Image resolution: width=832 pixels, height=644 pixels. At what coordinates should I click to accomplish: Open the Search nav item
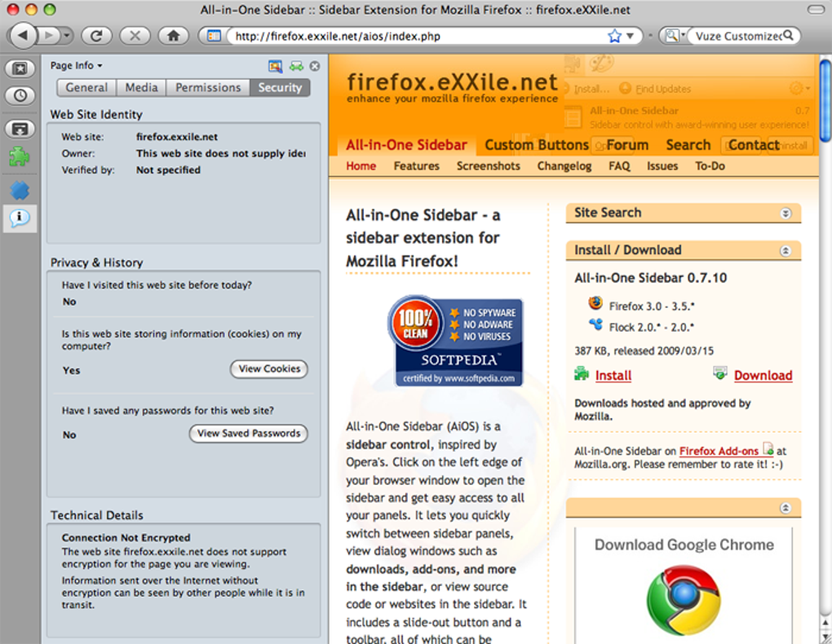pos(688,145)
